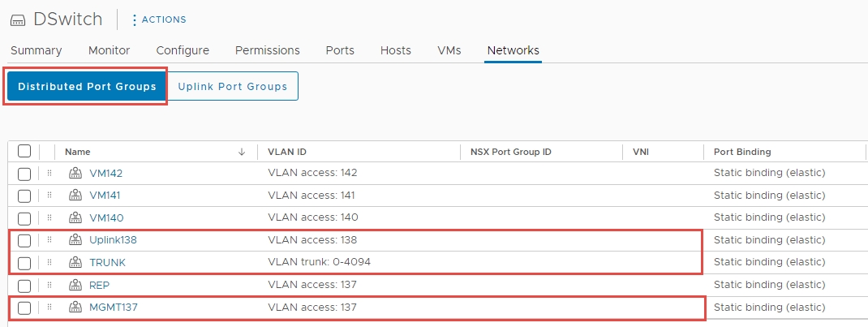Click the TRUNK port group icon
The image size is (868, 327).
pyautogui.click(x=76, y=262)
